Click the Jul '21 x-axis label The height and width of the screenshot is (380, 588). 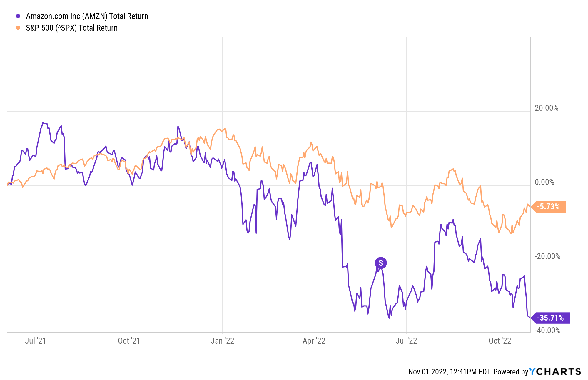[36, 341]
